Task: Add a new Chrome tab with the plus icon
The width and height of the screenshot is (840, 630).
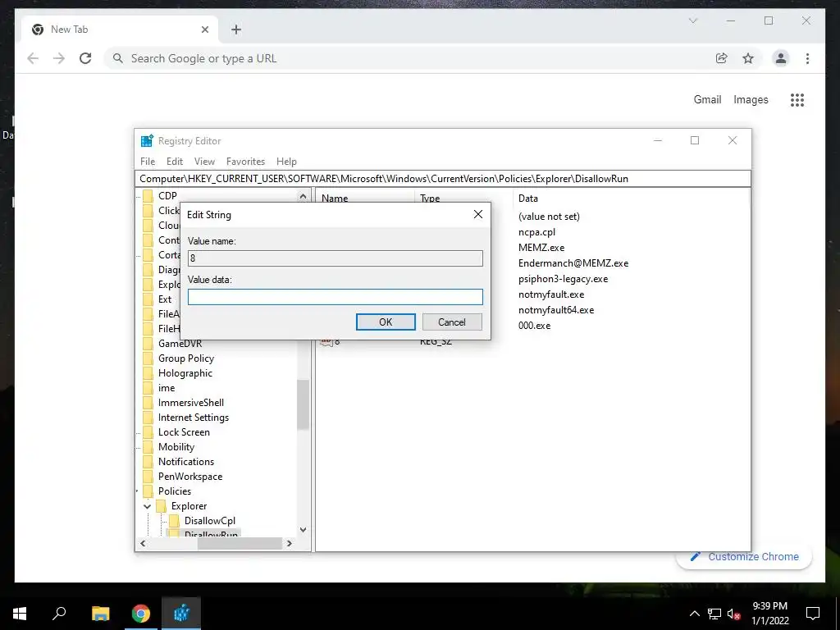Action: 236,30
